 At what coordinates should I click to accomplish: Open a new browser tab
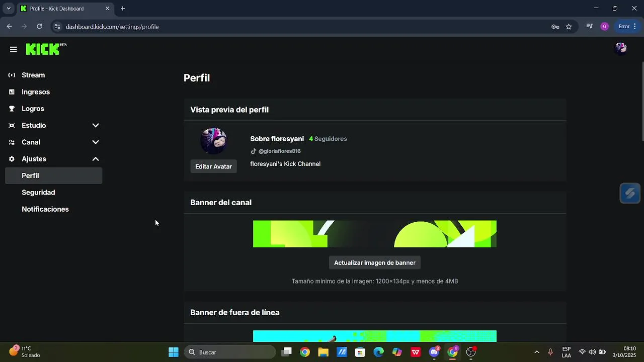(x=123, y=9)
